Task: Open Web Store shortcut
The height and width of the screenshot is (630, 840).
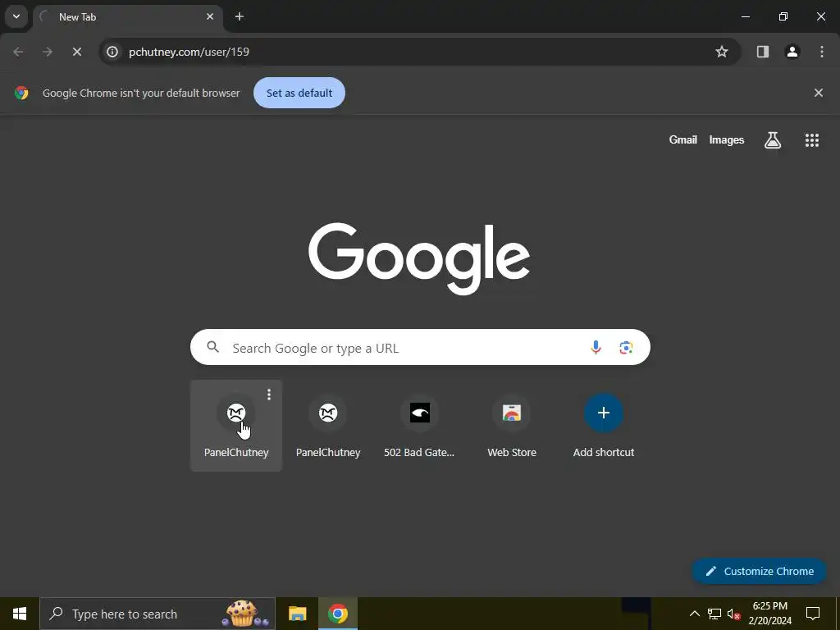Action: (x=512, y=426)
